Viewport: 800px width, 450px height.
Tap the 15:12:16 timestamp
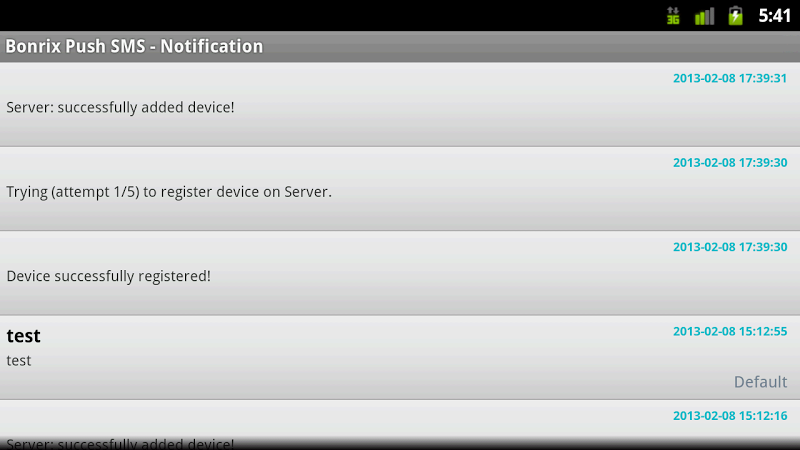[x=730, y=415]
